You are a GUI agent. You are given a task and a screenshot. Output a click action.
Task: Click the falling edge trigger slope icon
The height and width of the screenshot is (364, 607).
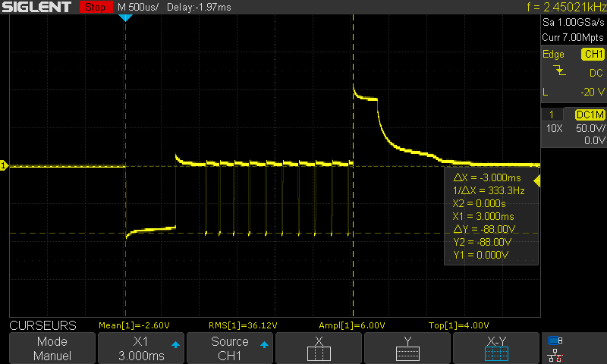click(559, 71)
